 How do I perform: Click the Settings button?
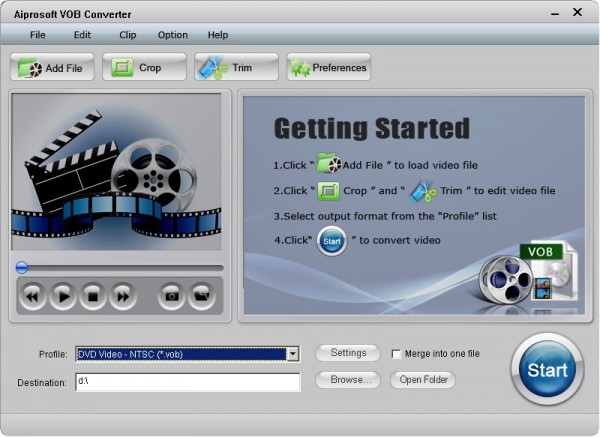[348, 353]
